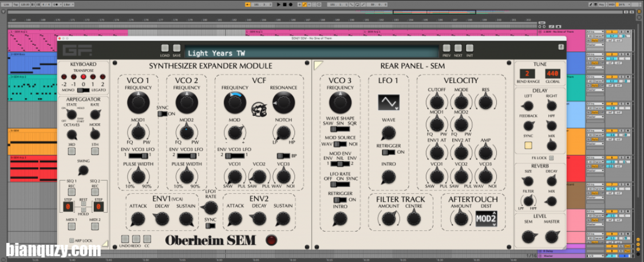Click the LFO RATE OFF ON SYNC slider

pos(340,185)
